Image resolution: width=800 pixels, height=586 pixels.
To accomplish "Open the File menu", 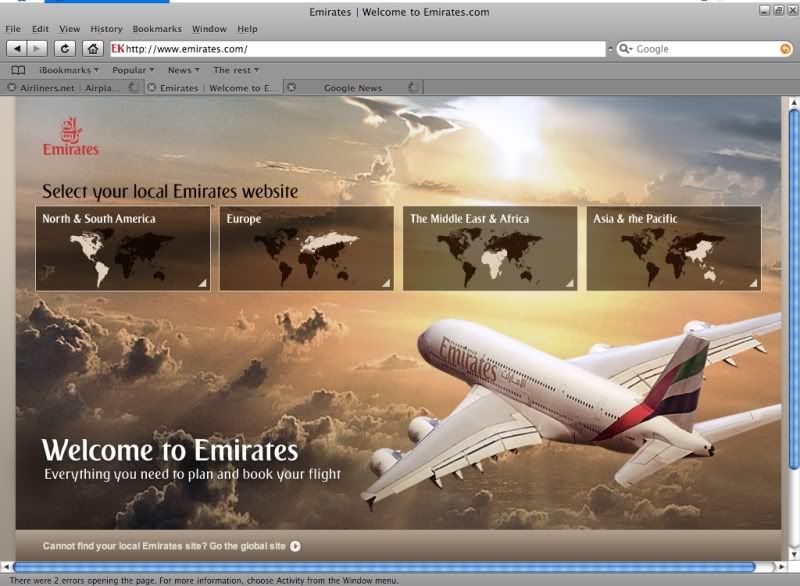I will pyautogui.click(x=13, y=29).
